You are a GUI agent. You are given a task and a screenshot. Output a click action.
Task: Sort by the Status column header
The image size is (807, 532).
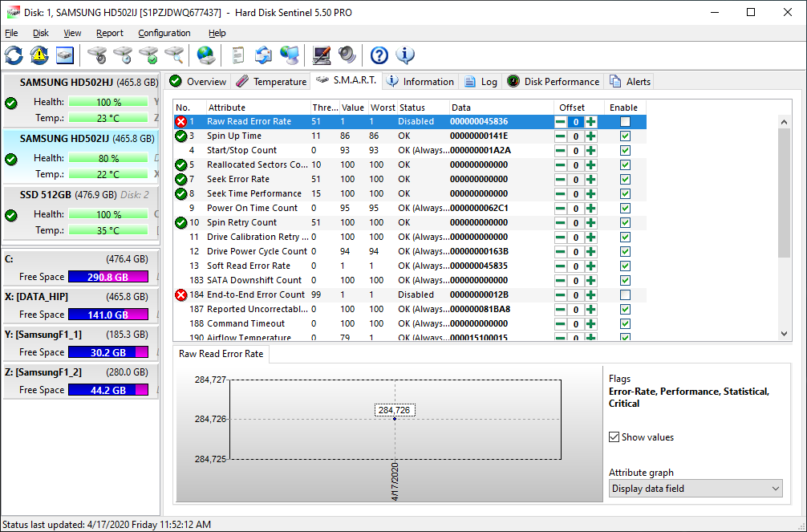(423, 108)
